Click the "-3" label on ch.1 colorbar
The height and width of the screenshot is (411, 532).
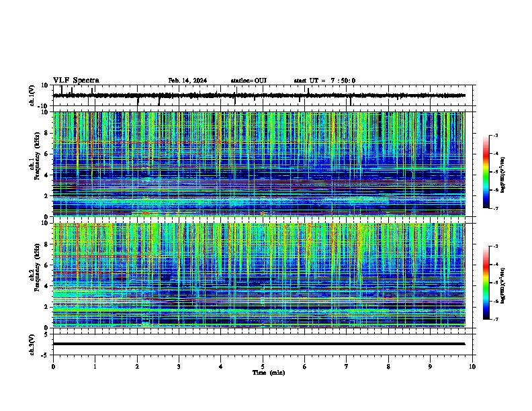pos(496,135)
